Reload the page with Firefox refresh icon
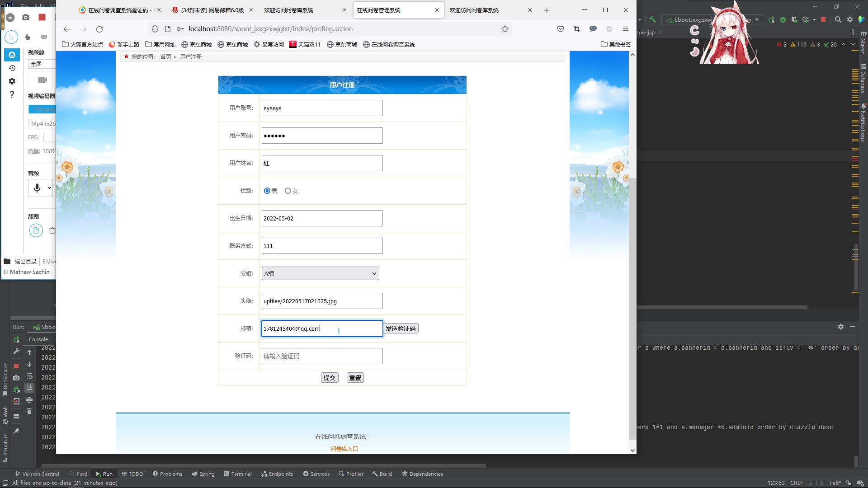868x488 pixels. [99, 29]
